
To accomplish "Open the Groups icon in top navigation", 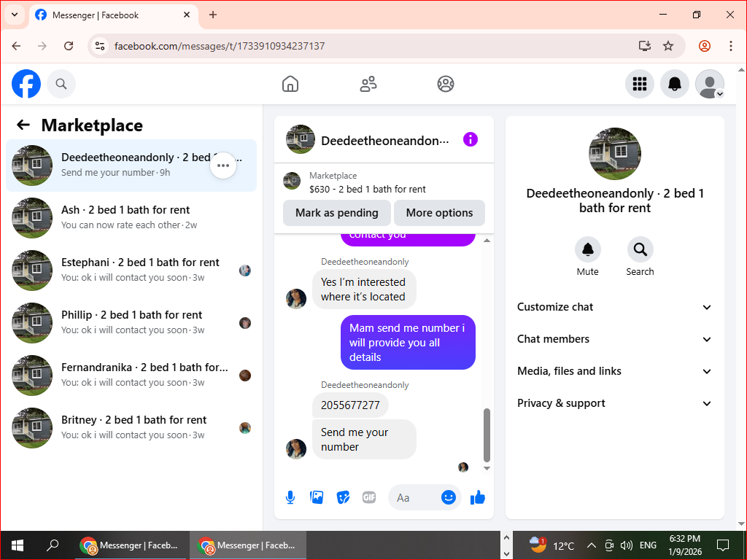I will click(446, 84).
